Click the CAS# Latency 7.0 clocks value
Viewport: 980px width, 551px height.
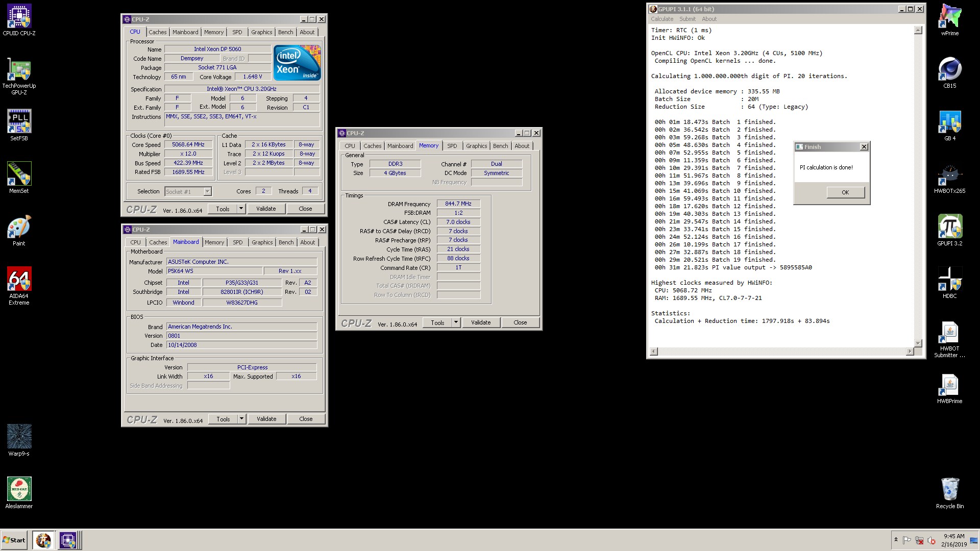click(458, 222)
